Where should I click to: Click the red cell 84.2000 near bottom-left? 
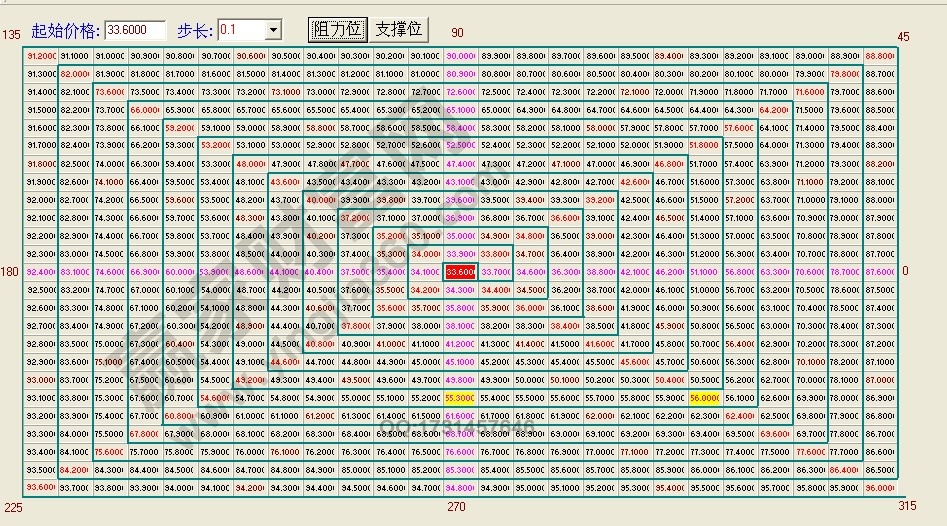[x=76, y=469]
